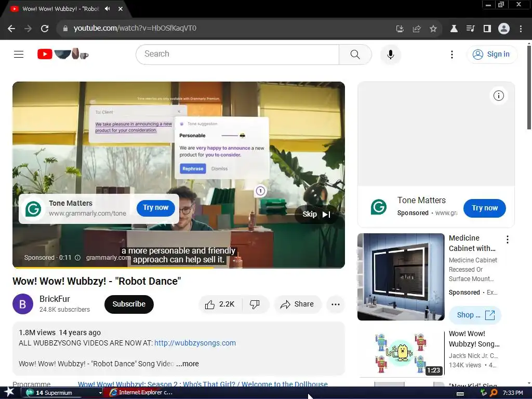Try now button in sidebar ad
The width and height of the screenshot is (532, 399).
[x=485, y=208]
